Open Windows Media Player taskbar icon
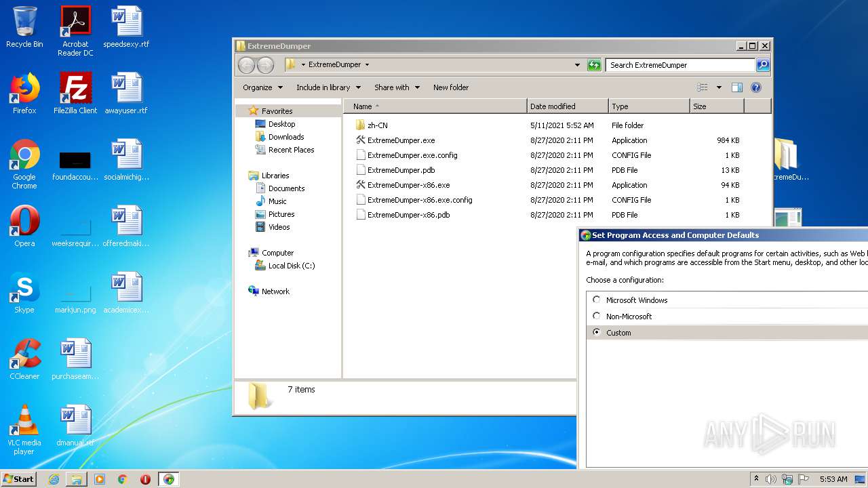The height and width of the screenshot is (488, 868). click(100, 479)
